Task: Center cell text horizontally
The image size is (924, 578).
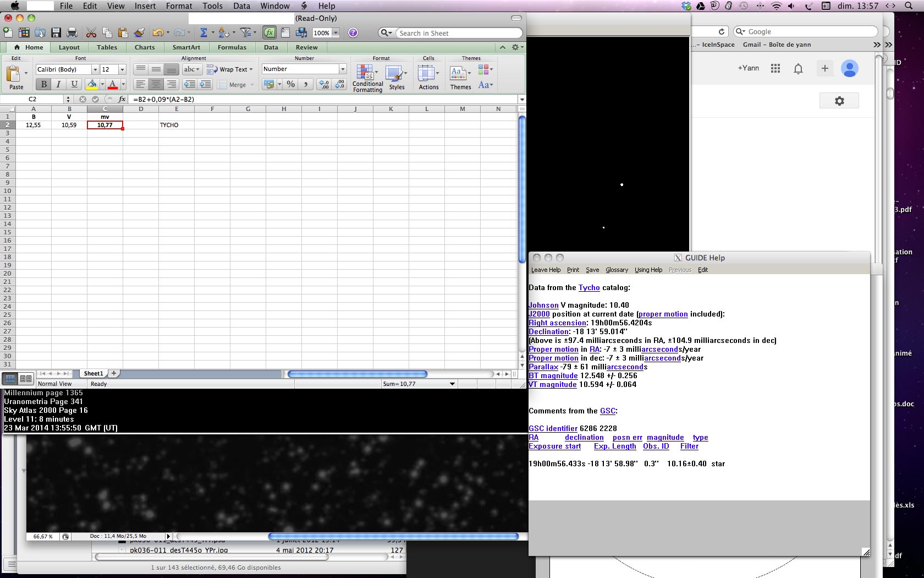Action: [156, 84]
